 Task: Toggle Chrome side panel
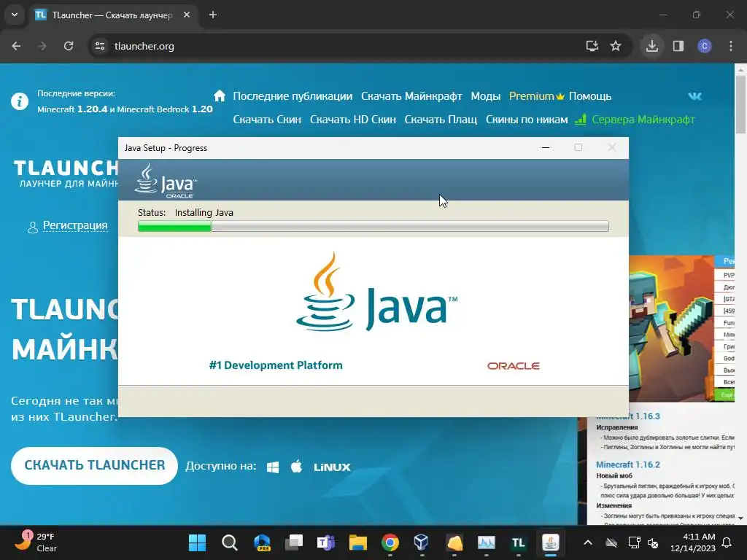point(678,46)
